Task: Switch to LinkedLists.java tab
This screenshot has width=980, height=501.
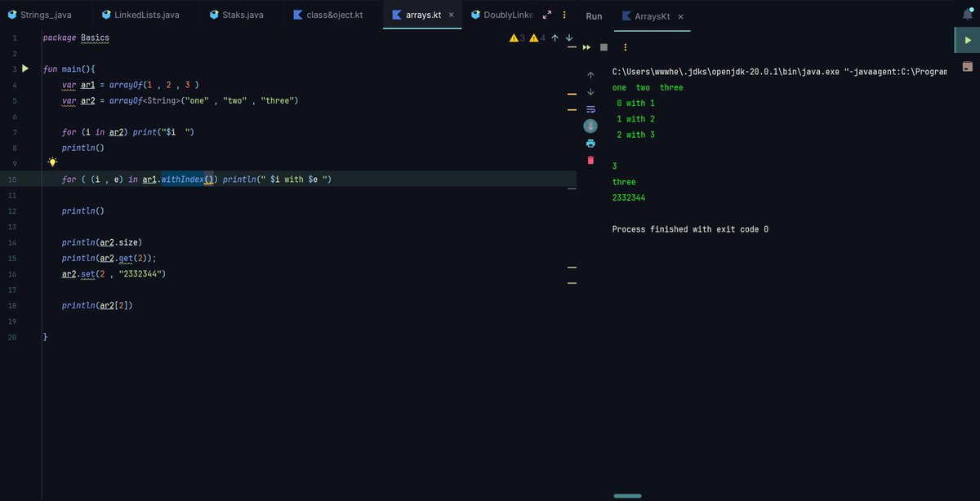Action: (140, 16)
